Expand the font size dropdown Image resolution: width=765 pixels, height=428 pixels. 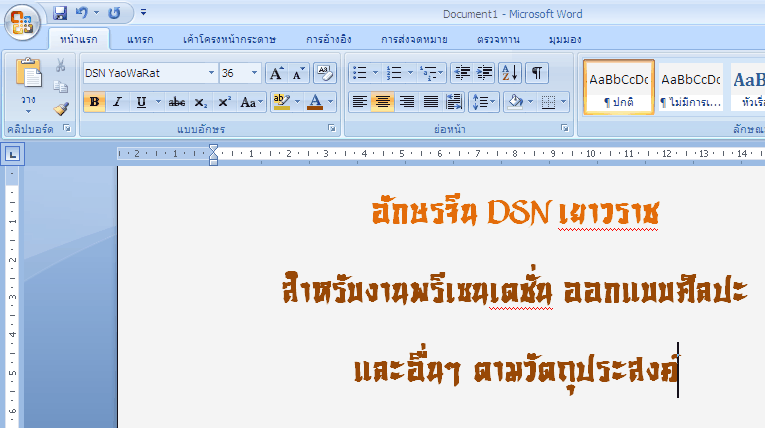(x=254, y=73)
